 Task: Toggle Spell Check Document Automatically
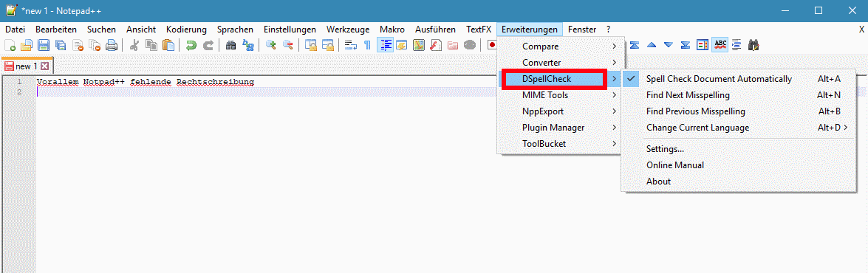pyautogui.click(x=739, y=79)
